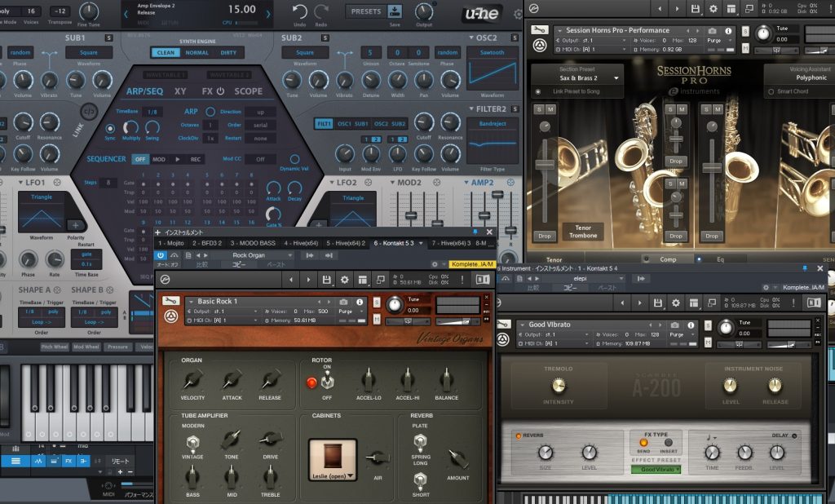835x504 pixels.
Task: Click the save disk icon in Vintage Organs Kontakt
Action: pyautogui.click(x=326, y=280)
